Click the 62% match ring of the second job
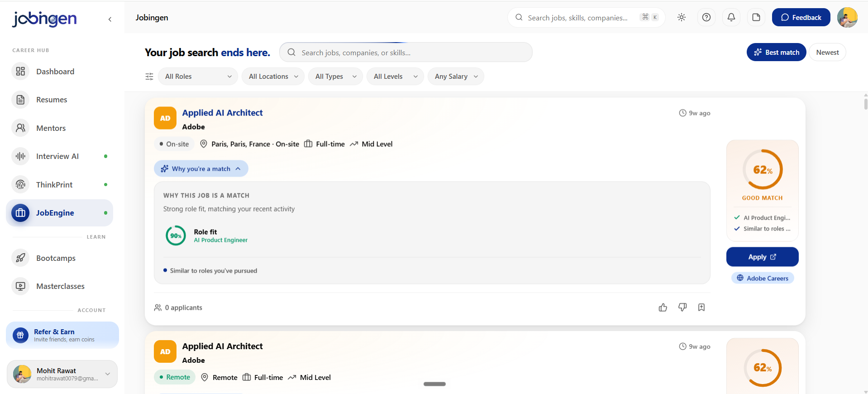The height and width of the screenshot is (394, 868). click(x=763, y=367)
